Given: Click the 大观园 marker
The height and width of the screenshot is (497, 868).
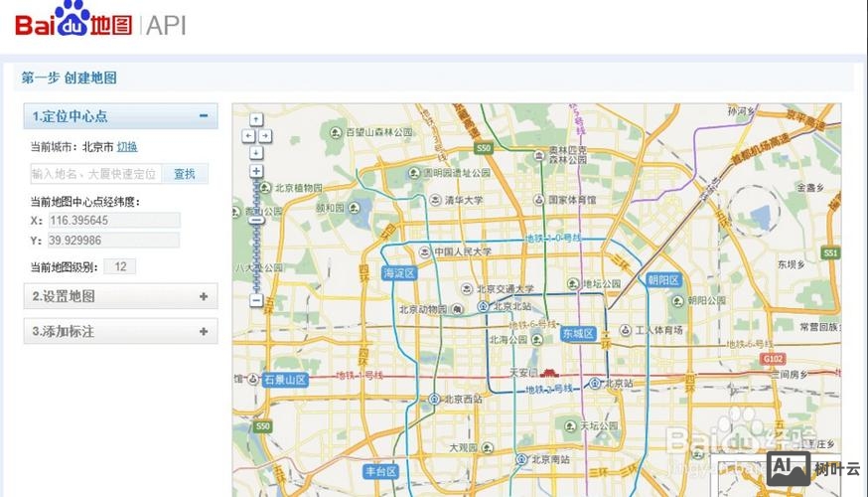Looking at the screenshot, I should [x=488, y=447].
